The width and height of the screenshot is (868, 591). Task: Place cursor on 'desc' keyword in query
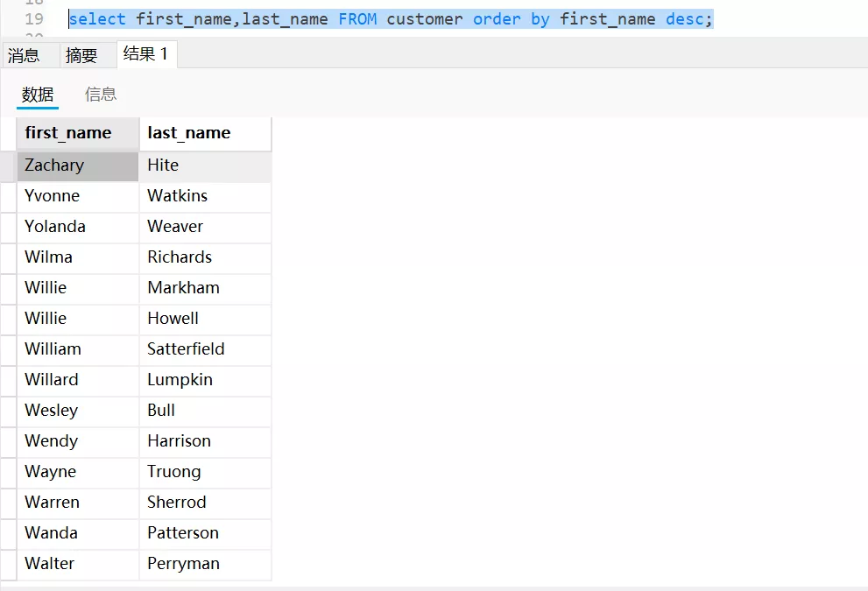[684, 19]
